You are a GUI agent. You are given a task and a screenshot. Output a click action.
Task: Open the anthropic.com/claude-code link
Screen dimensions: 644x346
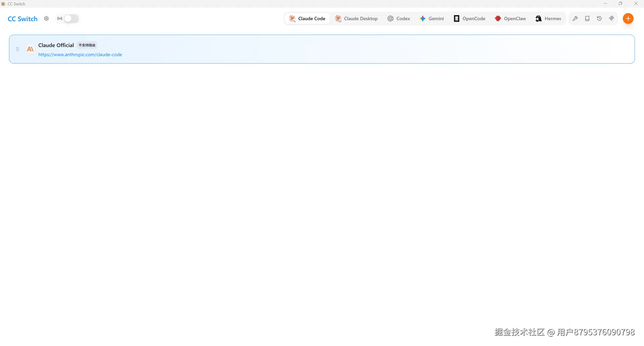pyautogui.click(x=80, y=54)
